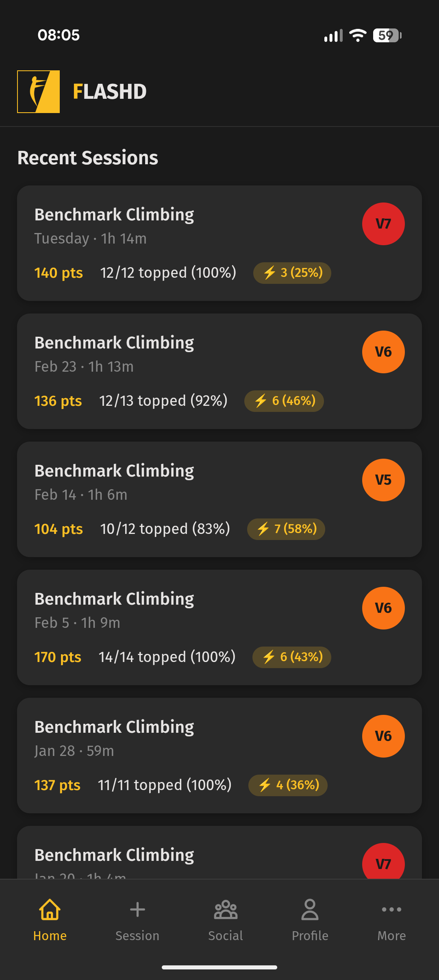Tap the Recent Sessions heading
The width and height of the screenshot is (439, 980).
88,158
